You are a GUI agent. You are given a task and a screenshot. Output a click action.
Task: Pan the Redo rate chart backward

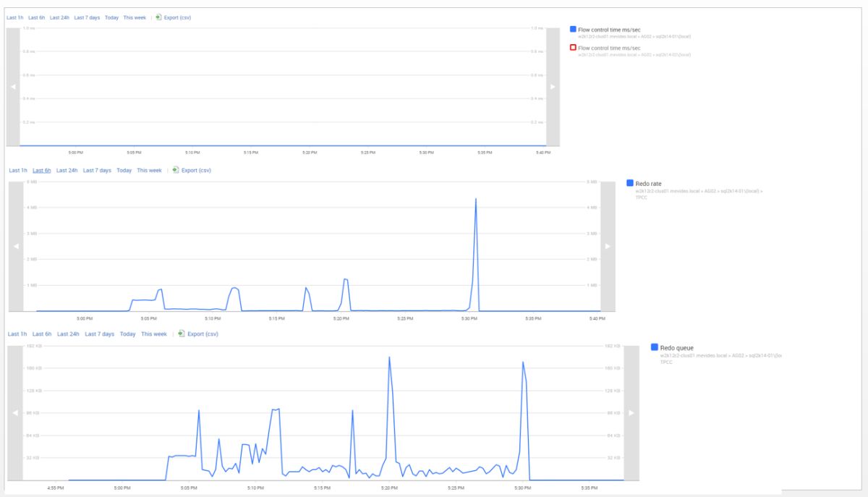[15, 246]
